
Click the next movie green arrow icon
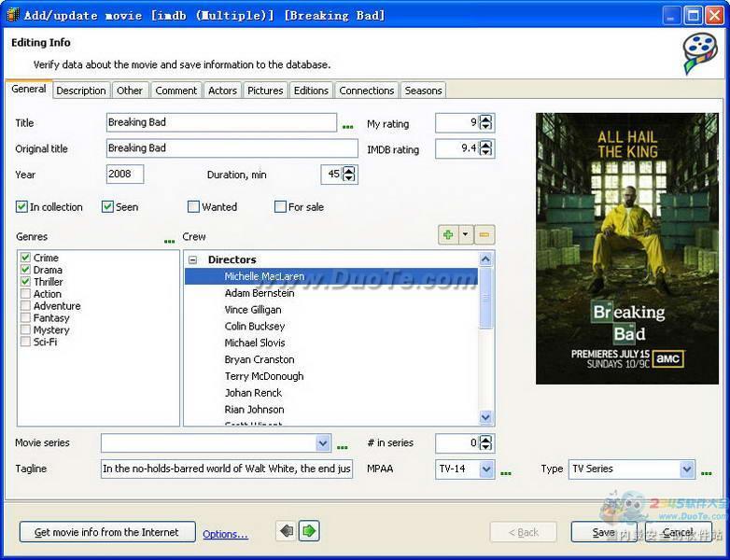point(309,531)
